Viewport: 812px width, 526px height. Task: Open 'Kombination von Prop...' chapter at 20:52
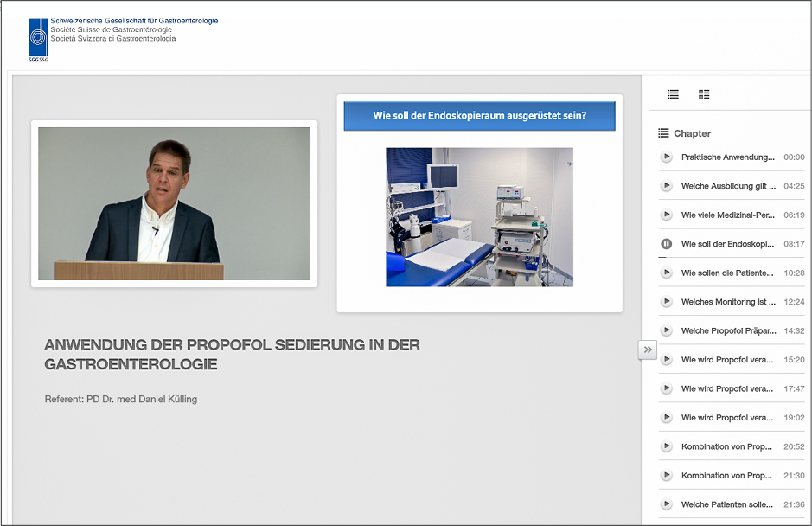click(x=727, y=446)
